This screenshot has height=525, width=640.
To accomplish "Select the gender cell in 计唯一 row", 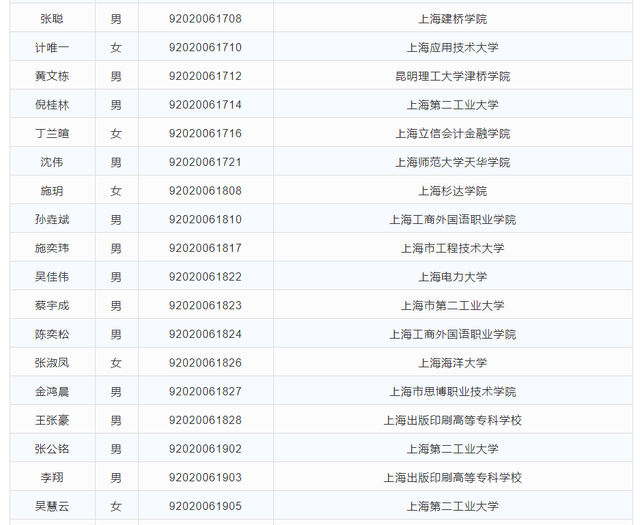I will point(116,47).
